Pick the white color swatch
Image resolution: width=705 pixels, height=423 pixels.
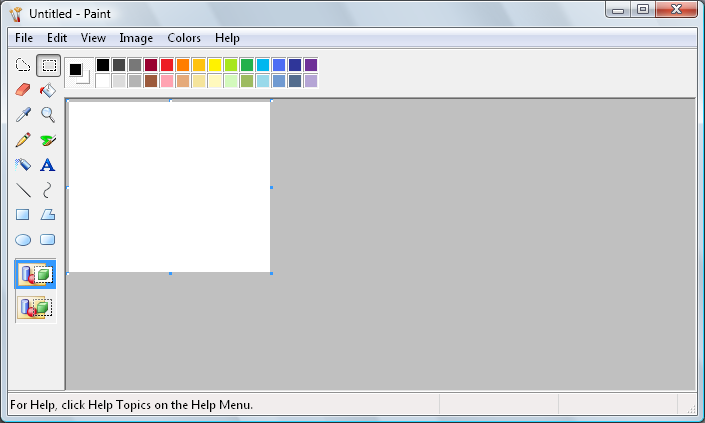click(x=103, y=81)
